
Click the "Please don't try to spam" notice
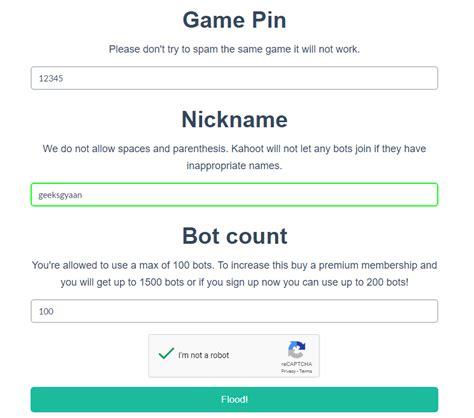[234, 49]
